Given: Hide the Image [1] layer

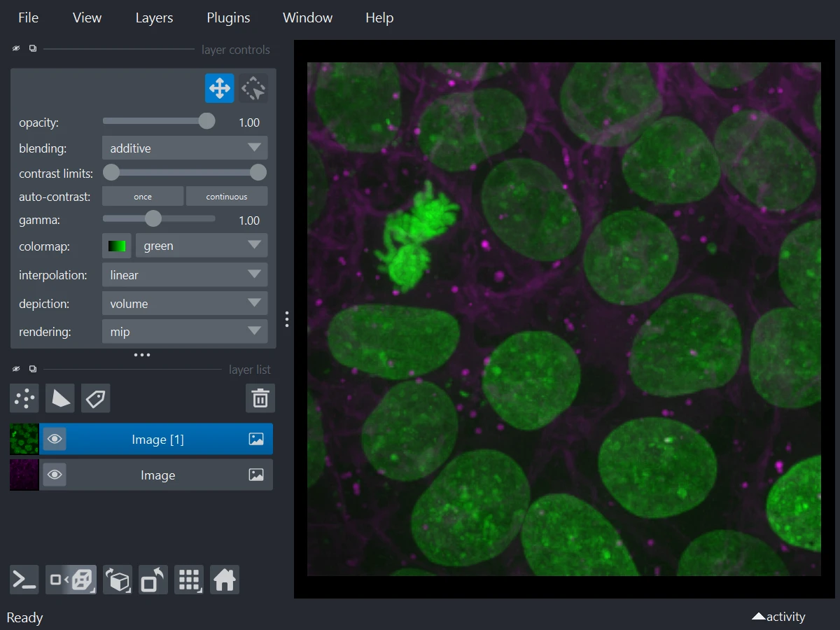Looking at the screenshot, I should (55, 440).
